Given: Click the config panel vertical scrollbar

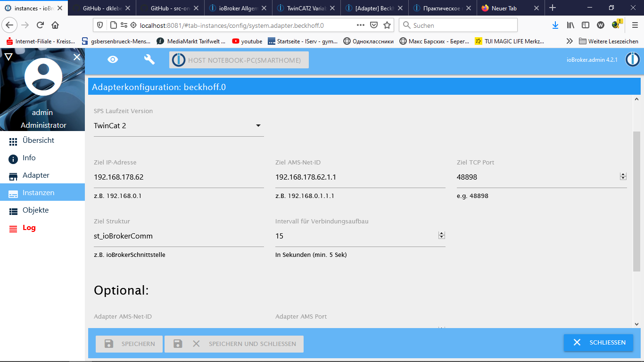Looking at the screenshot, I should pos(636,201).
